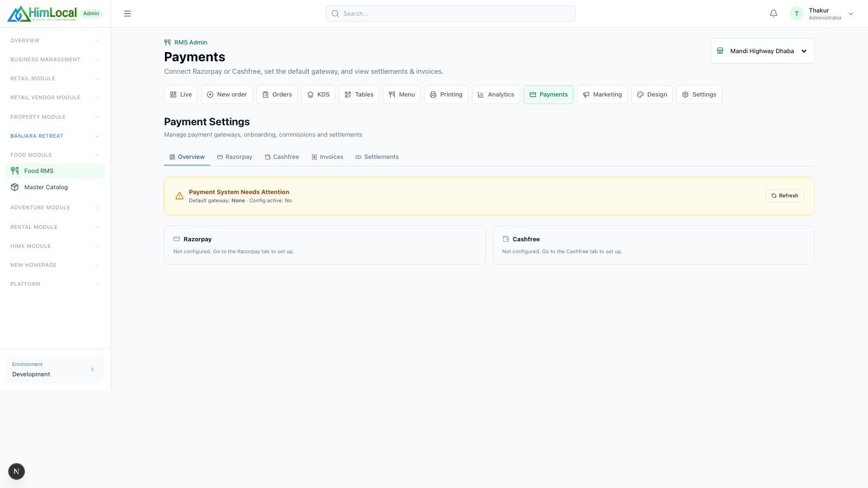Expand the Mandi Highway Dhaba restaurant selector
868x488 pixels.
point(762,51)
